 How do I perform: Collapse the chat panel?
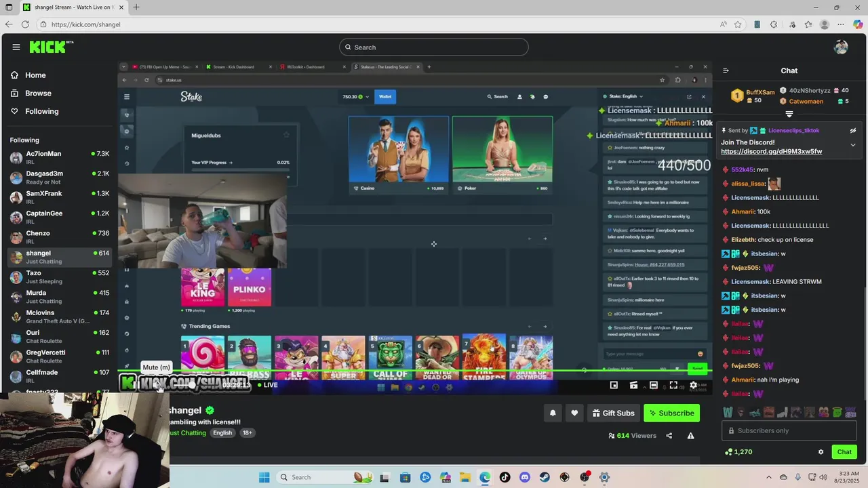pos(726,70)
